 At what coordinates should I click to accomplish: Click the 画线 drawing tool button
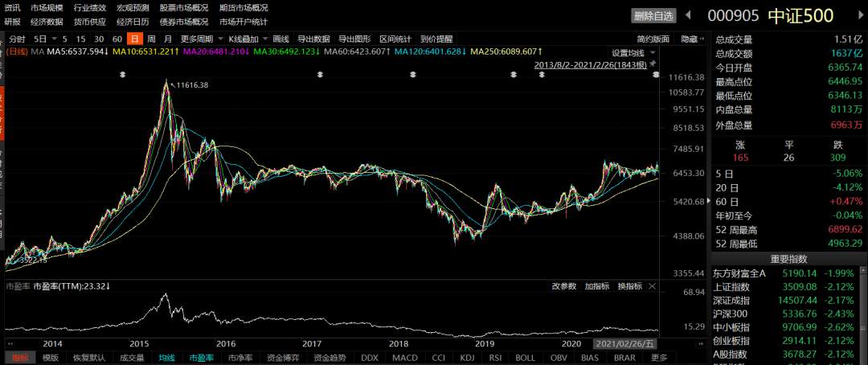(x=281, y=39)
